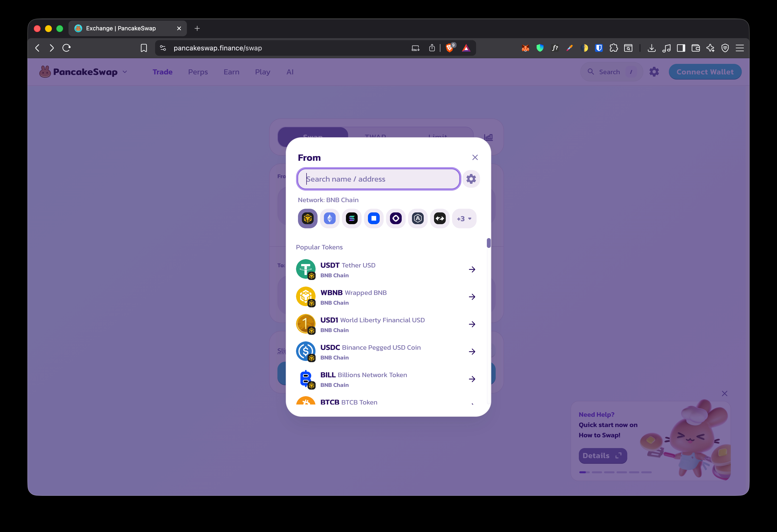Click the PancakeSwap site search box
Viewport: 777px width, 532px height.
point(612,72)
